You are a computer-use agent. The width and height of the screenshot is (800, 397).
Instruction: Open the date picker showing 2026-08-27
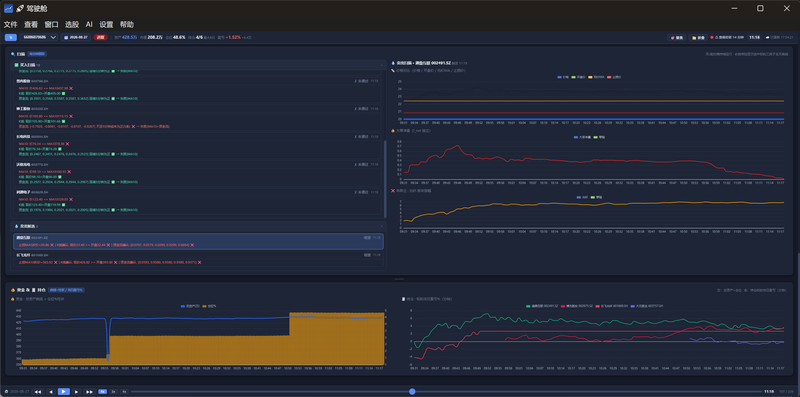[76, 37]
